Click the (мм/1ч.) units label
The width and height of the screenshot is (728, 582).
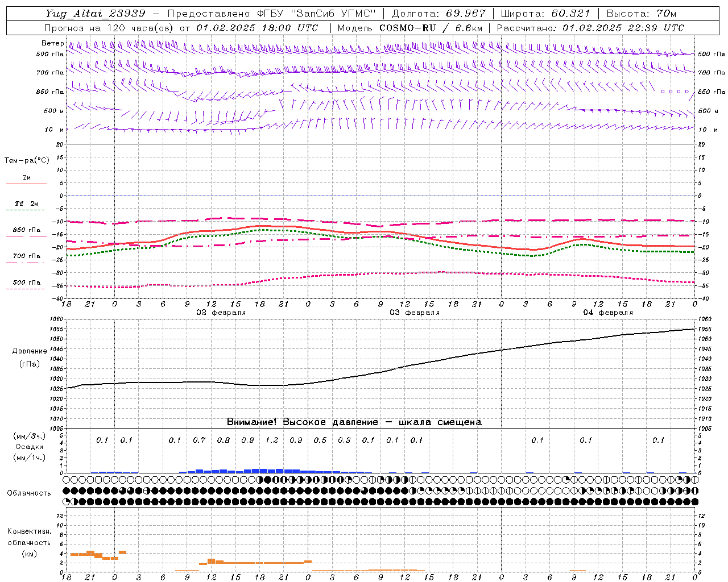(x=29, y=458)
